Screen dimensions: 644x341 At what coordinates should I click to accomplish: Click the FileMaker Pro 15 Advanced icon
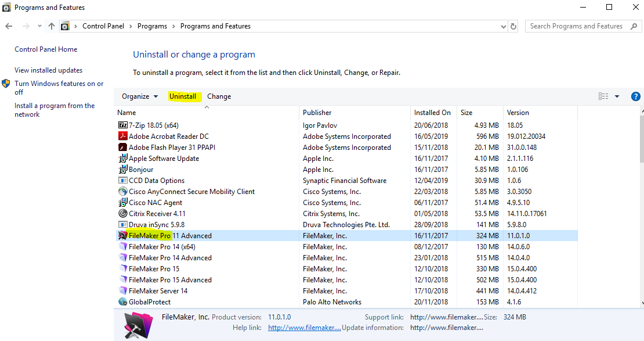pos(123,279)
